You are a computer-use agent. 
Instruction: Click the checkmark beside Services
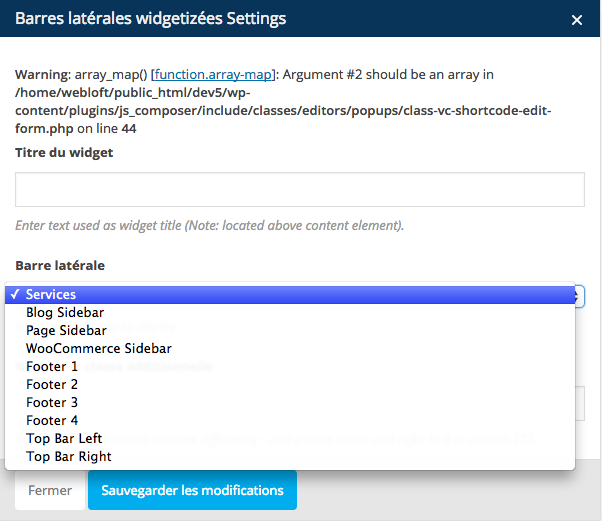15,294
